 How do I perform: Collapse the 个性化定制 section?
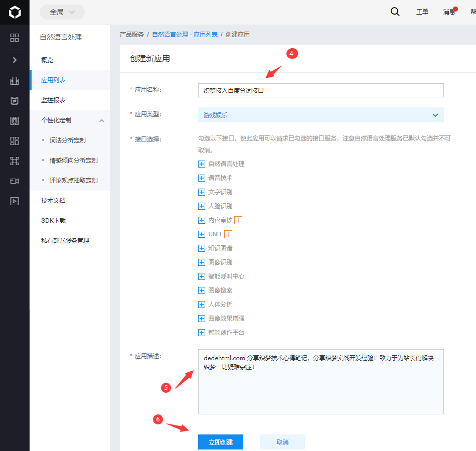pyautogui.click(x=102, y=120)
